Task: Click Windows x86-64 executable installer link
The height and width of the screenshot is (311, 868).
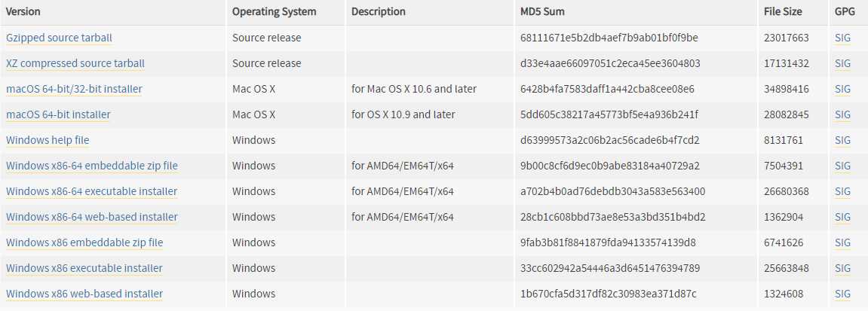Action: point(91,192)
